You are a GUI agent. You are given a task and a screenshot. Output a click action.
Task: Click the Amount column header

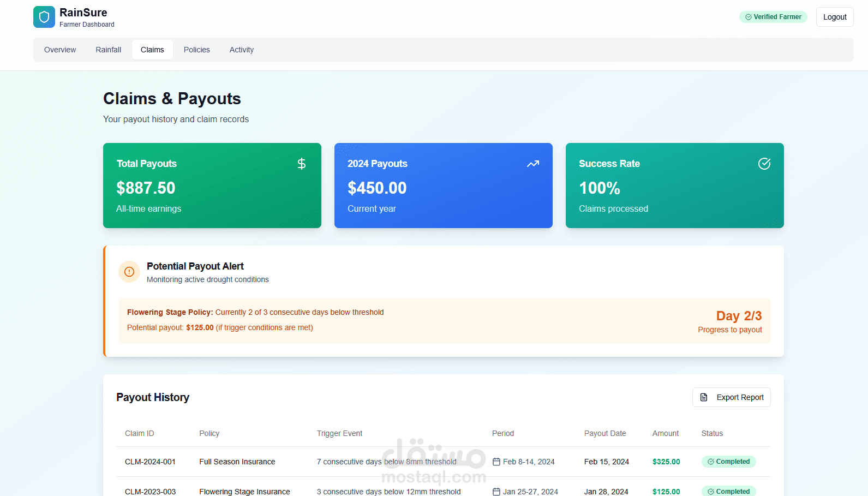point(666,433)
